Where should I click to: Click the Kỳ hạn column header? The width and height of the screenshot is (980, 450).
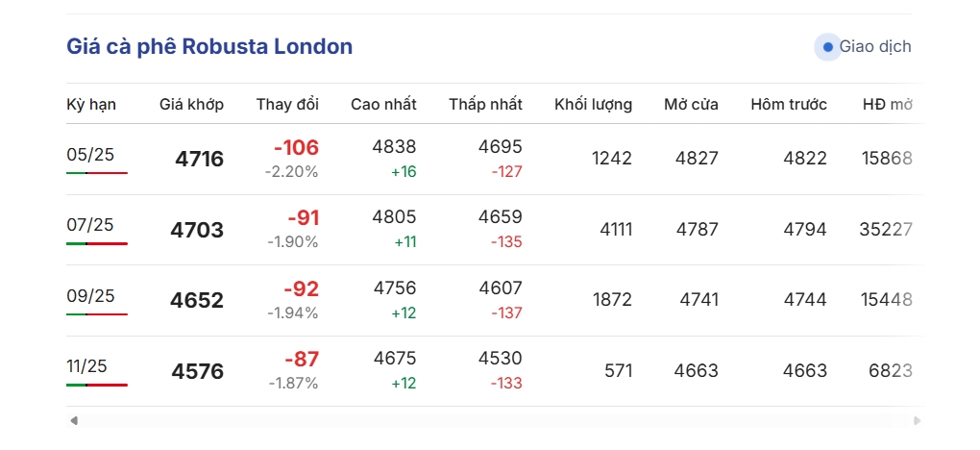coord(91,104)
